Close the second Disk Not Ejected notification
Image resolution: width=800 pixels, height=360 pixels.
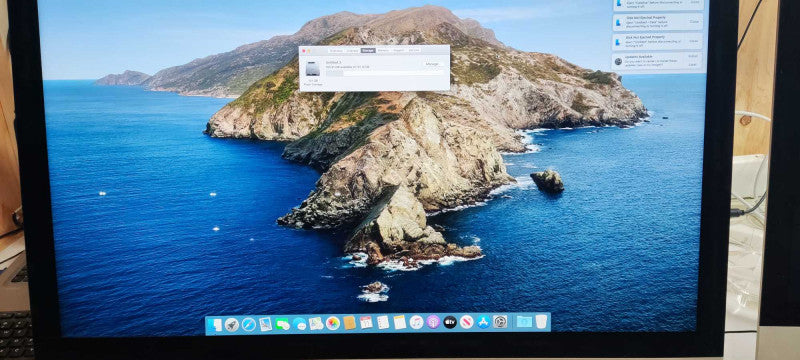(x=694, y=21)
